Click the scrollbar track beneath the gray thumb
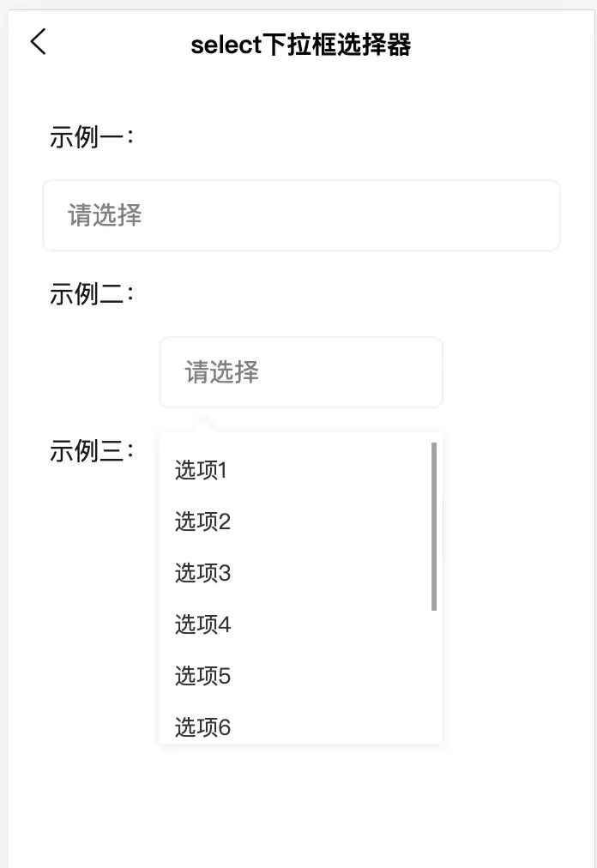This screenshot has height=868, width=597. click(434, 677)
